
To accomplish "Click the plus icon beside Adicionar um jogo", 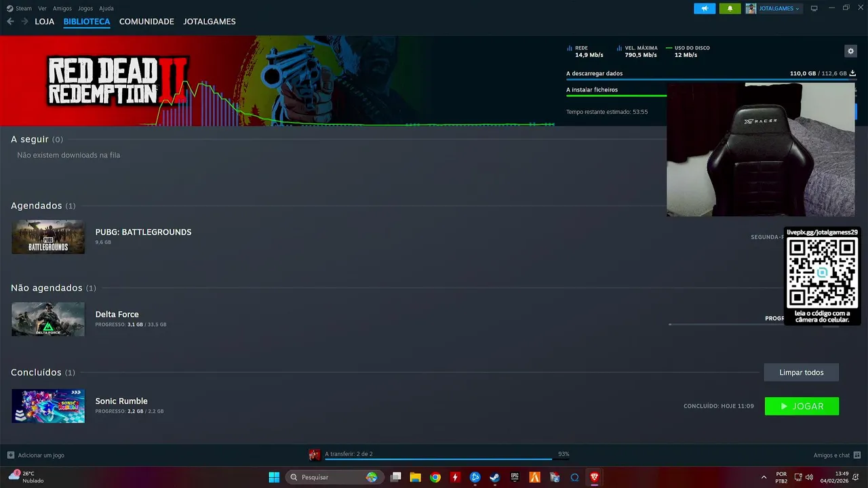I will (x=10, y=455).
